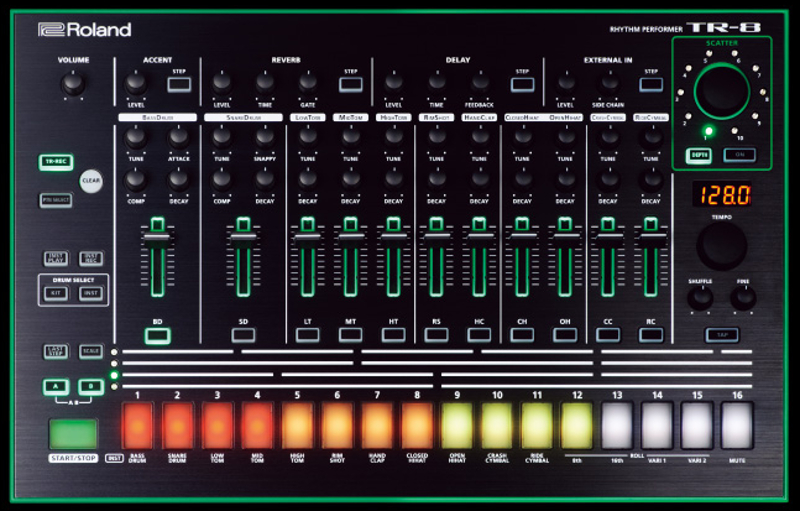Select the CH instrument button

(522, 335)
